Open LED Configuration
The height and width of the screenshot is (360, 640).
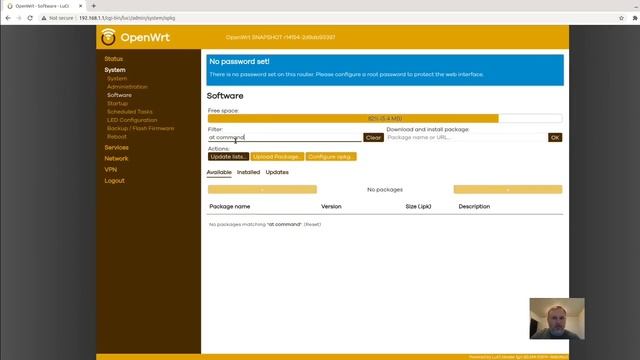tap(132, 120)
